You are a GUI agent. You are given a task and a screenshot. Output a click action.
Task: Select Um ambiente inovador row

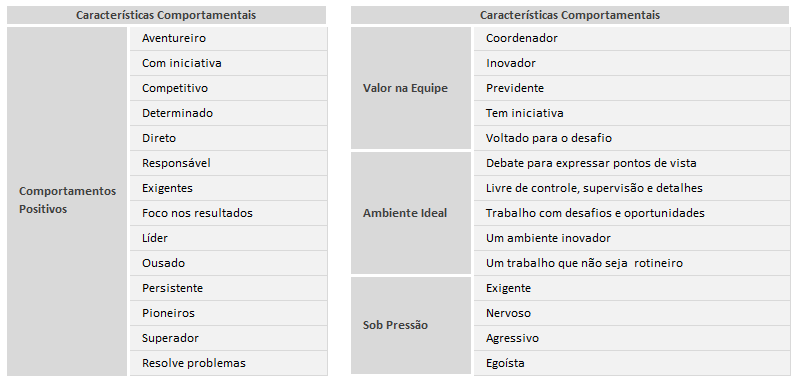632,238
